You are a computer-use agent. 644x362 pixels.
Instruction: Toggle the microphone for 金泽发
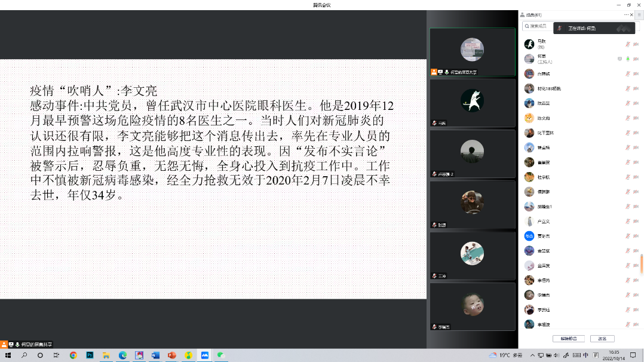click(627, 265)
